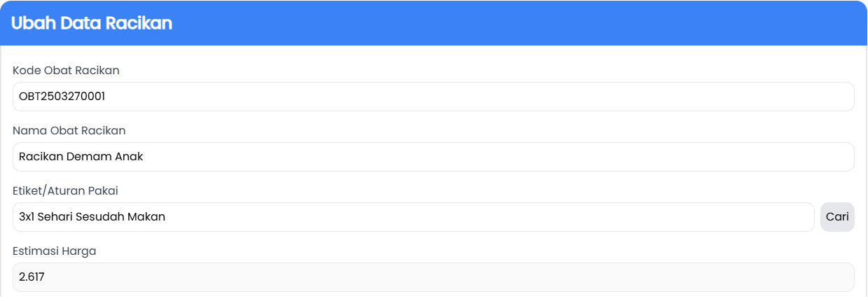Click the price value 2.617

[x=32, y=277]
